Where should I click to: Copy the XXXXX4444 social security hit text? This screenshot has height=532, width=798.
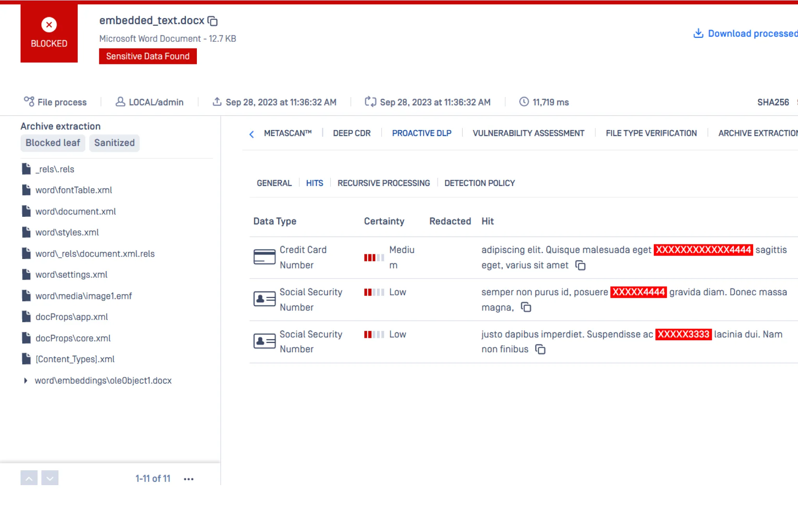(x=526, y=307)
